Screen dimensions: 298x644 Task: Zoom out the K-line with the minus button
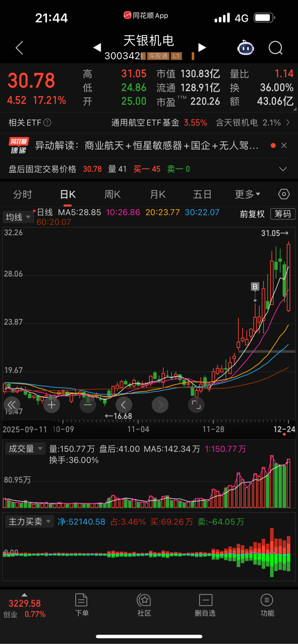pos(88,405)
